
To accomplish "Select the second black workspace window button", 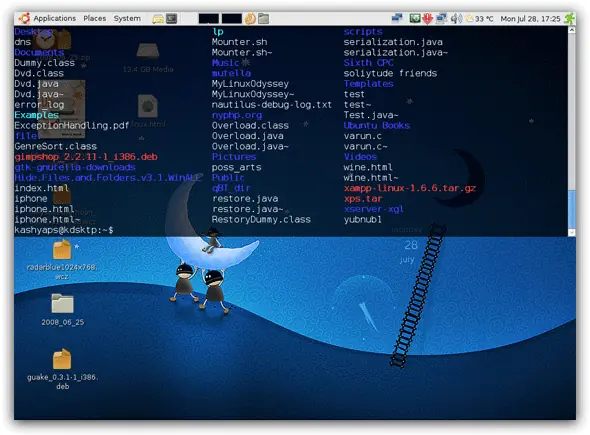I will coord(231,18).
